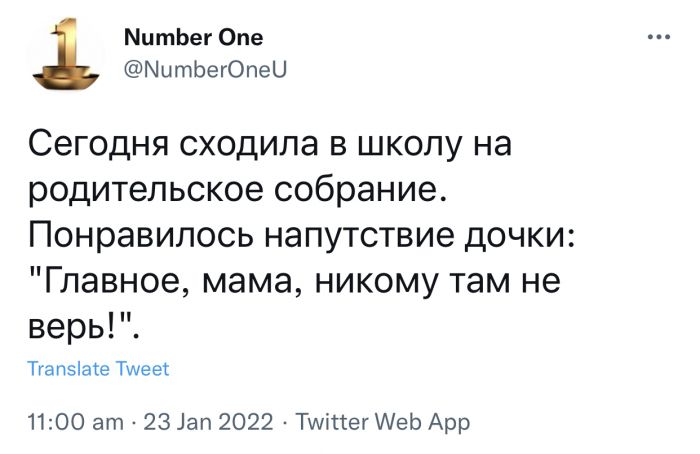Open the 11:00 am timestamp link
Image resolution: width=700 pixels, height=454 pixels.
click(x=74, y=423)
